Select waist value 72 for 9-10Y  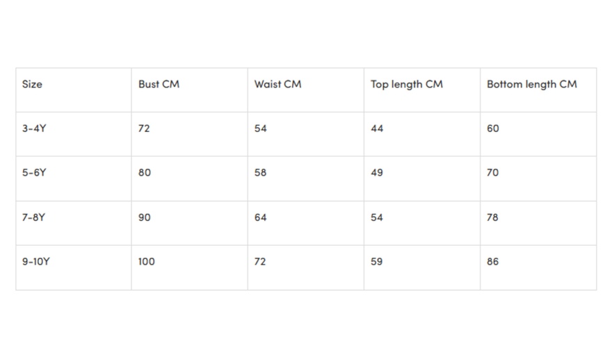click(260, 262)
